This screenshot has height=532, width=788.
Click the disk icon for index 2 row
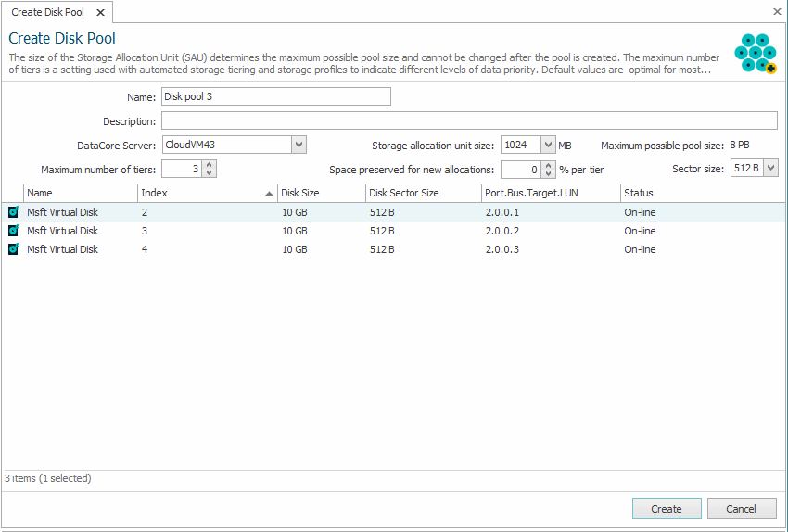point(14,212)
